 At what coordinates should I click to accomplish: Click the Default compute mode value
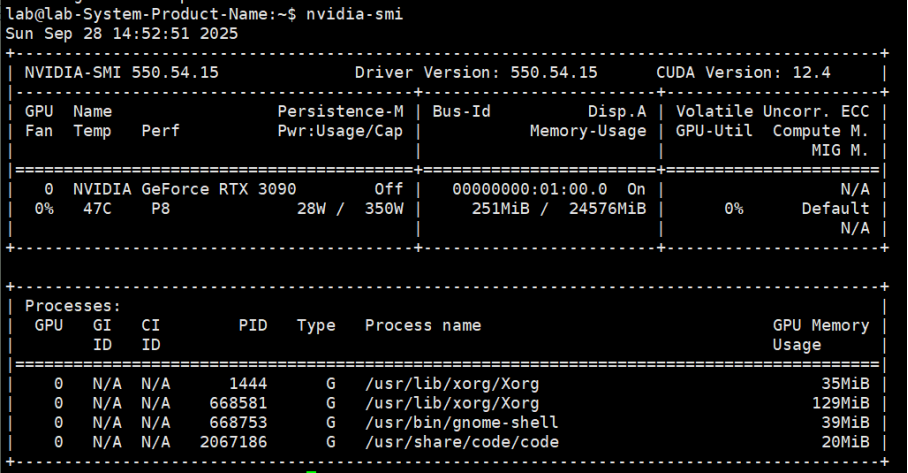[836, 208]
